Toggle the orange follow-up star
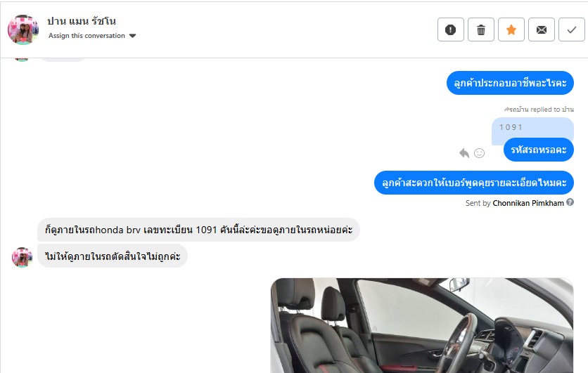 (x=511, y=30)
